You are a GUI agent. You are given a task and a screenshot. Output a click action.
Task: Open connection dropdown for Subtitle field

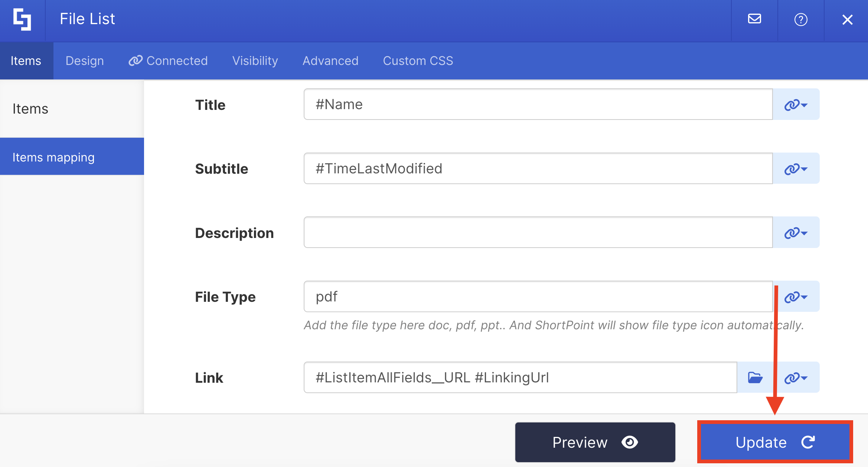click(796, 169)
